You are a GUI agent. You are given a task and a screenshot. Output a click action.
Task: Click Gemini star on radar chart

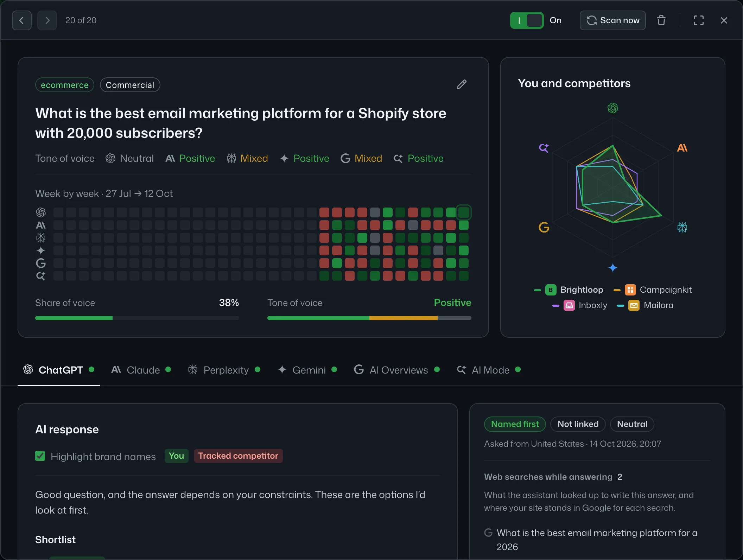[613, 268]
